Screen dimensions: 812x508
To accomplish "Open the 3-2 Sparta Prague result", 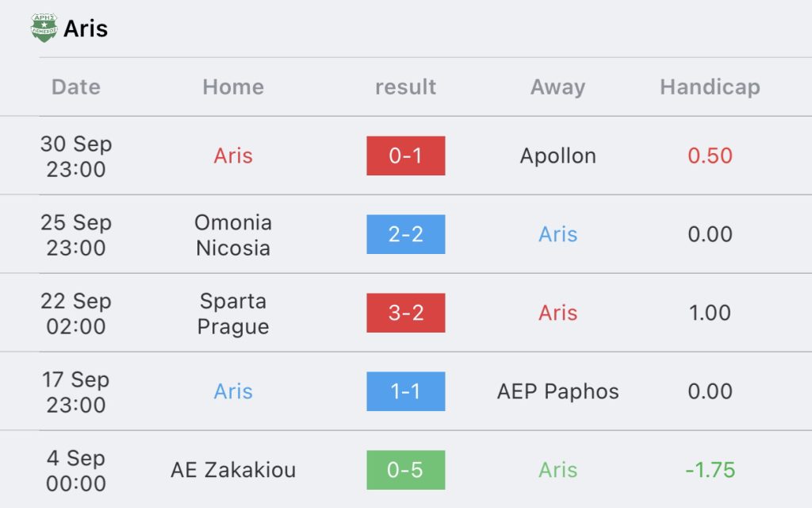I will (x=405, y=313).
